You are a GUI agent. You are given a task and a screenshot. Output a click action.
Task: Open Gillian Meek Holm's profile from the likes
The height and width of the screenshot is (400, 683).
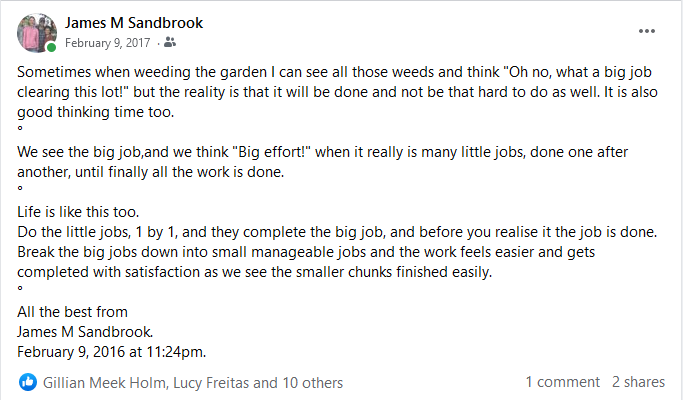pyautogui.click(x=107, y=382)
